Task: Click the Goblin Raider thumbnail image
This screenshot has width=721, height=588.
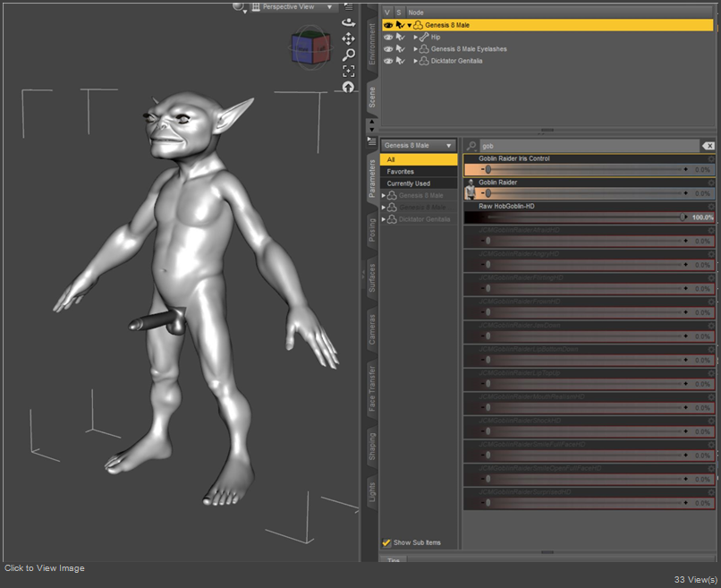Action: 470,189
